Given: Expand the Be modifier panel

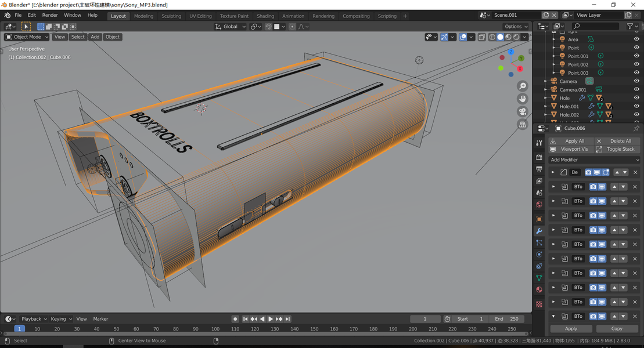Looking at the screenshot, I should [553, 172].
